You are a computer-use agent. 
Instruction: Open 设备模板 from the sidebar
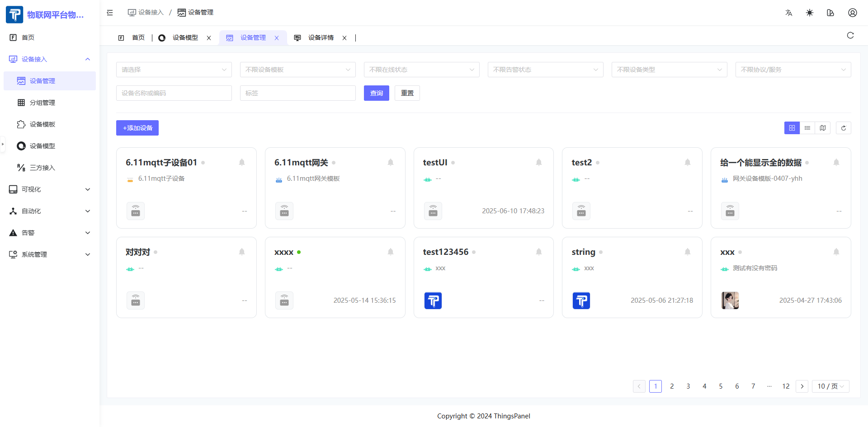click(42, 124)
